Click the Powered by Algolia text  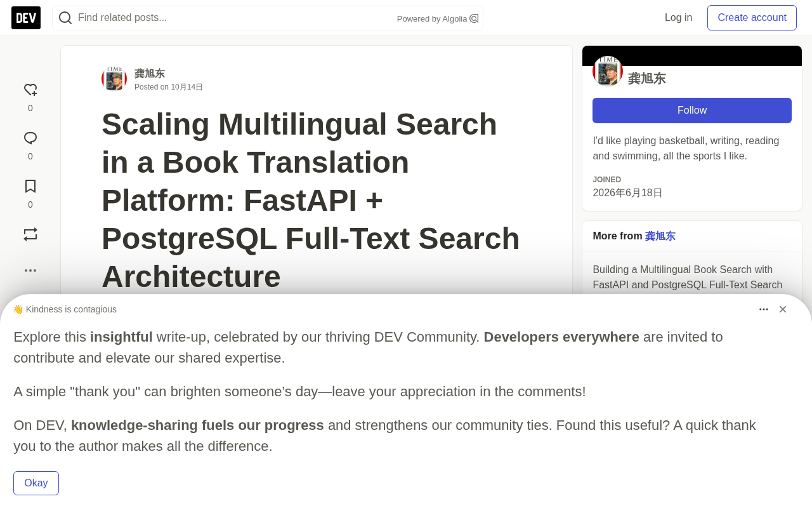point(432,19)
